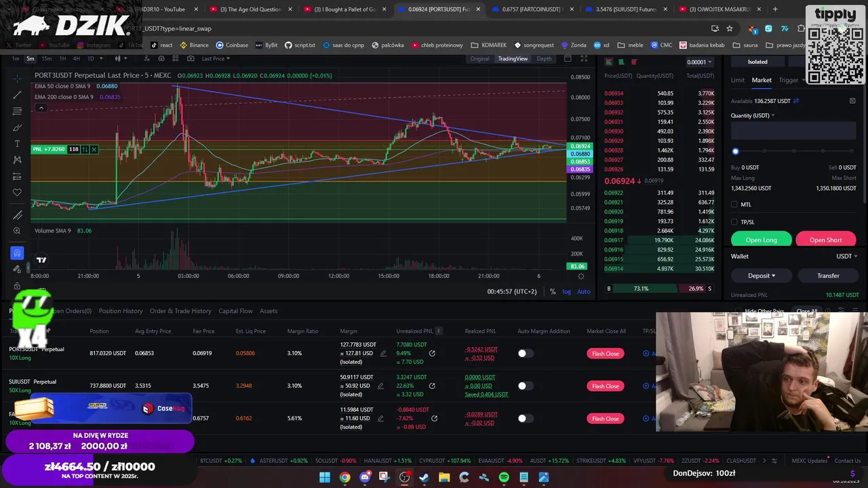This screenshot has width=868, height=488.
Task: Click the Isolated margin mode button
Action: 757,62
